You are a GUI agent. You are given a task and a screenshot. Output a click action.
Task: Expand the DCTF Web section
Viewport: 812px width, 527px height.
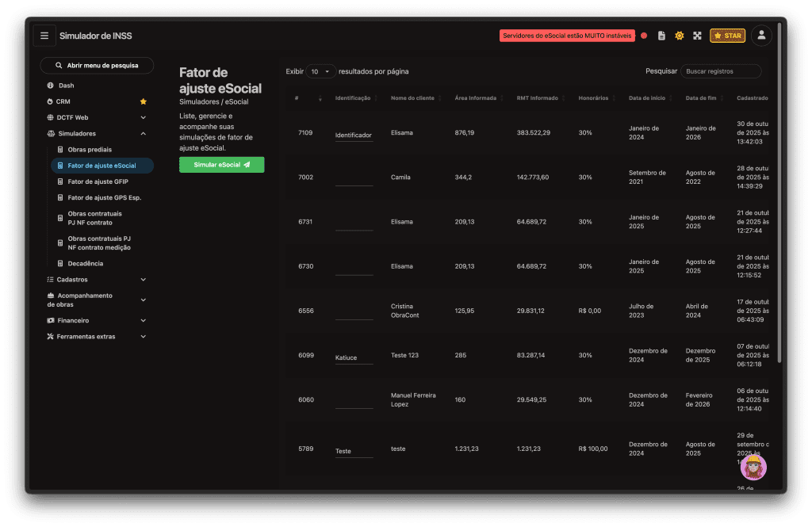click(144, 117)
